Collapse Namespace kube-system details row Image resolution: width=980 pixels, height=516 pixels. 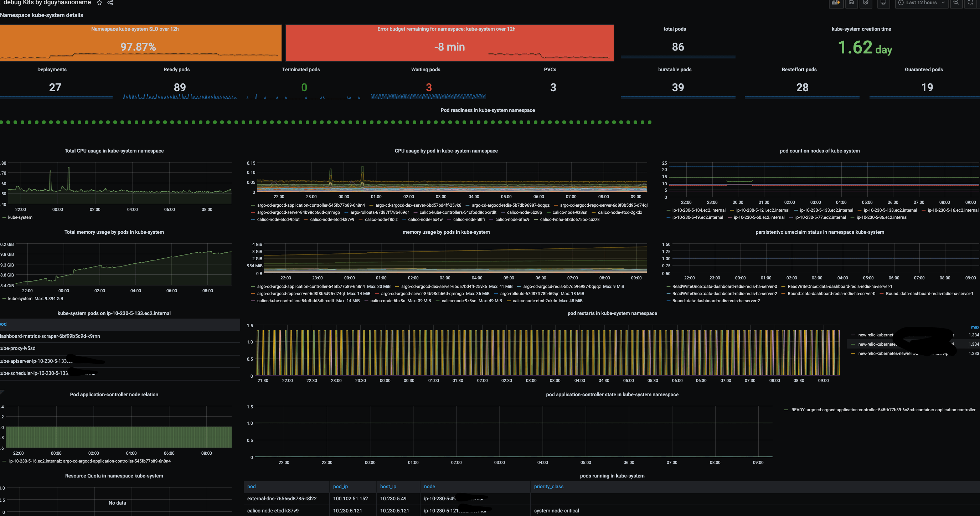point(41,15)
